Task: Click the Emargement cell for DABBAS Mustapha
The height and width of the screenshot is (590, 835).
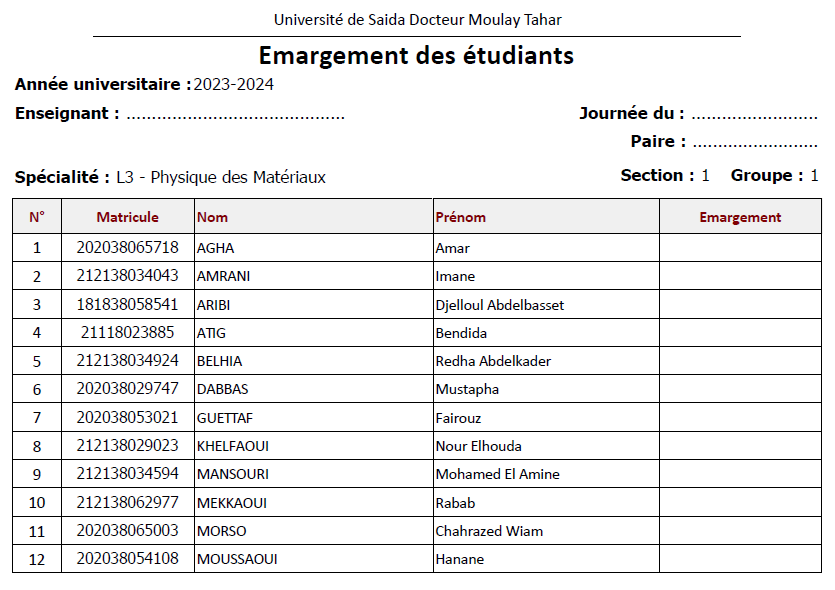Action: [740, 389]
